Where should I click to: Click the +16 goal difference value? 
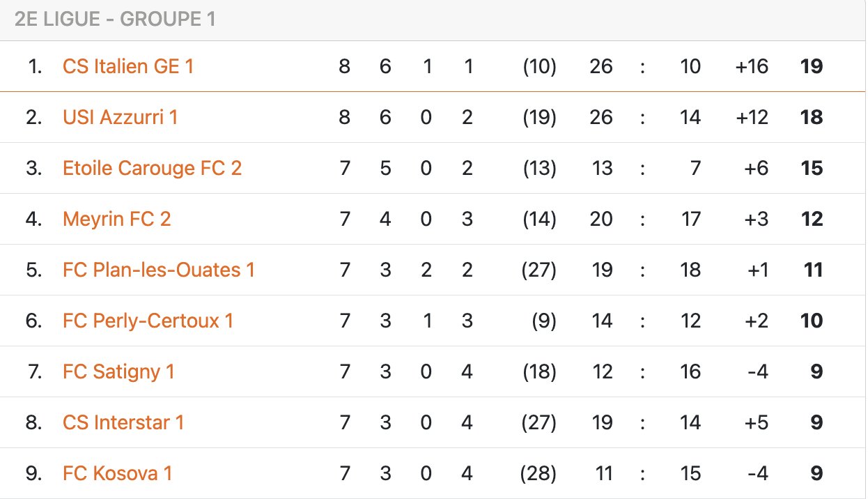point(752,66)
